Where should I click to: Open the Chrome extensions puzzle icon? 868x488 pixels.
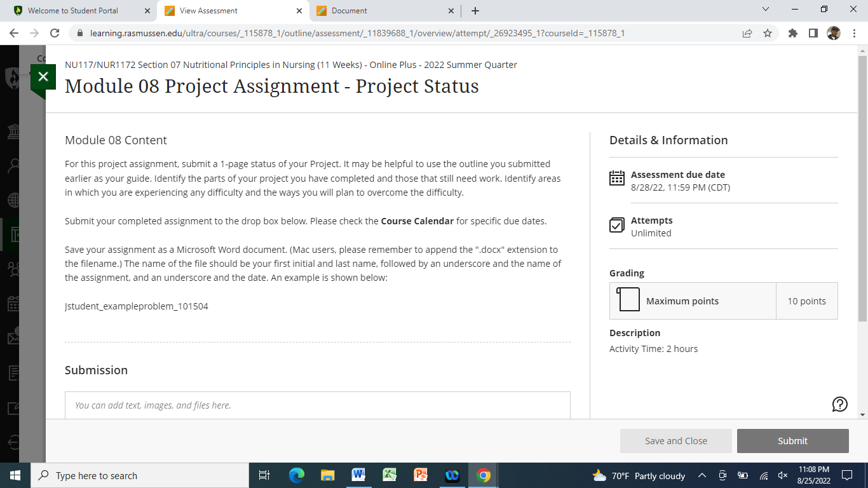(792, 33)
